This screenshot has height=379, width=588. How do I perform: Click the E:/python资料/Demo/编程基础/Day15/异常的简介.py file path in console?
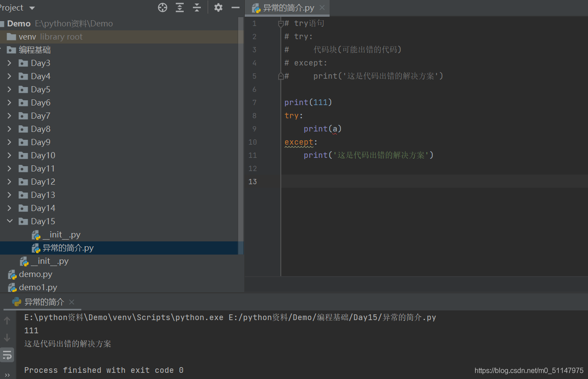coord(332,317)
